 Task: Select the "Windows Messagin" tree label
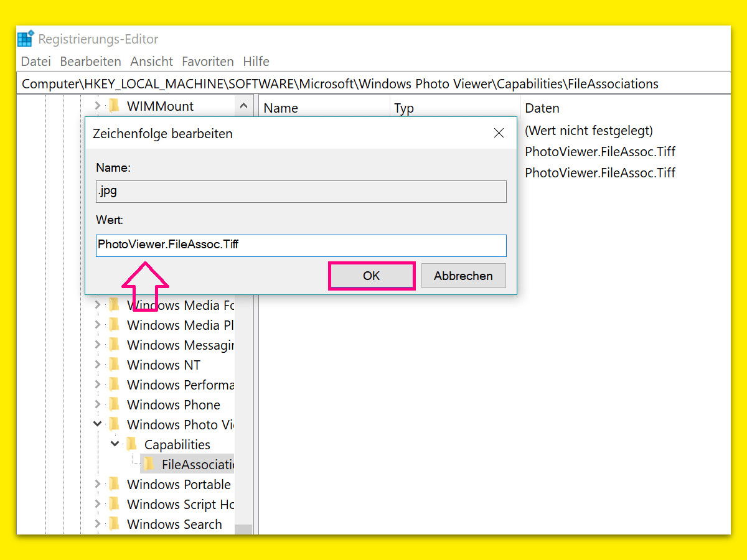(181, 345)
